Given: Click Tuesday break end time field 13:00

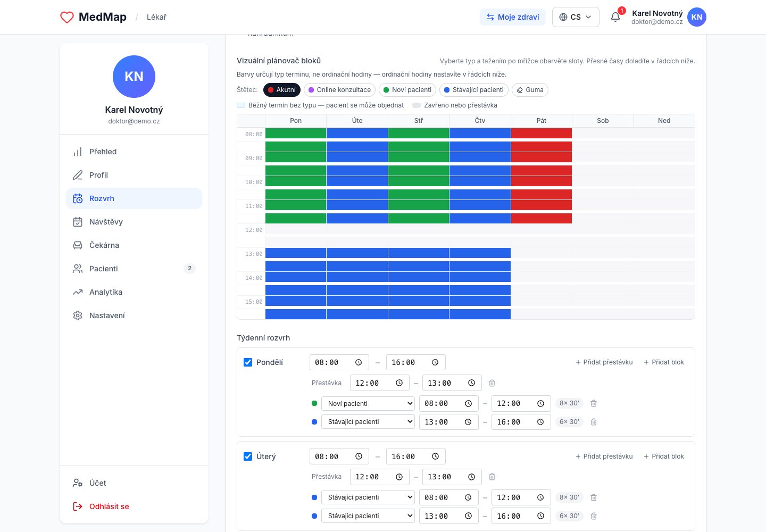Looking at the screenshot, I should (x=452, y=477).
